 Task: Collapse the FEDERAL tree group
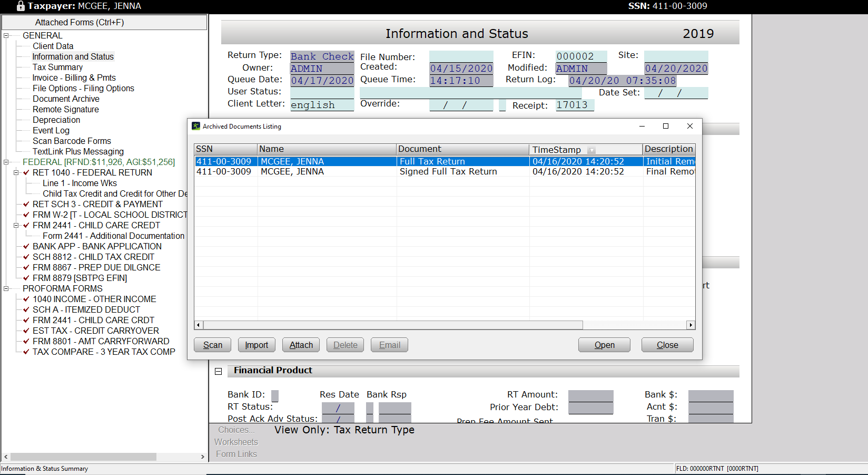(x=6, y=162)
